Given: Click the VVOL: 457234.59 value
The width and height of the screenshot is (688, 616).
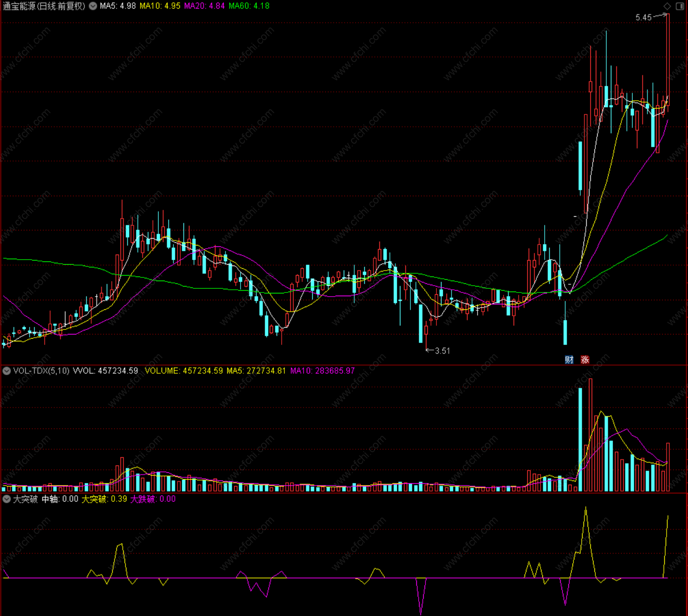Looking at the screenshot, I should (105, 371).
